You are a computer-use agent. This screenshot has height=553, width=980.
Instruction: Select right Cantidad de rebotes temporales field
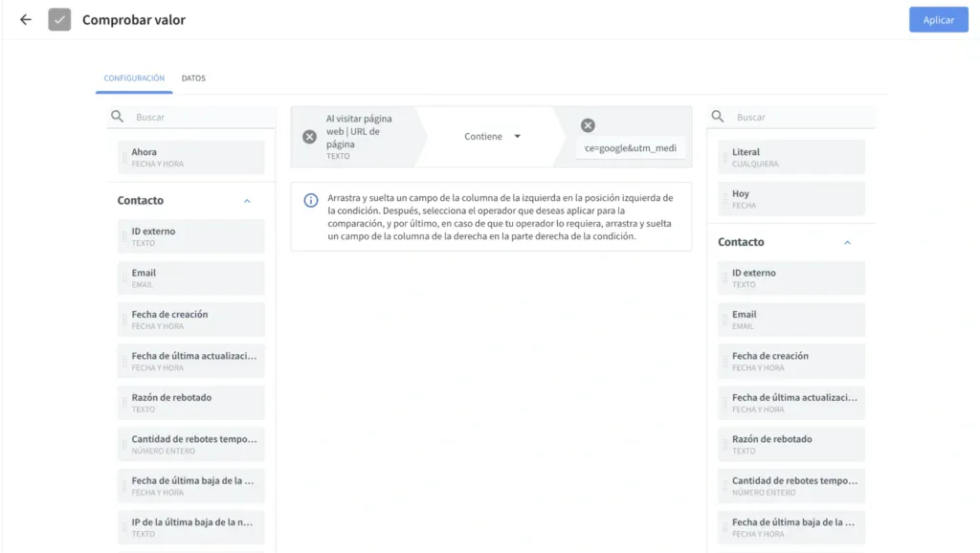click(x=791, y=485)
